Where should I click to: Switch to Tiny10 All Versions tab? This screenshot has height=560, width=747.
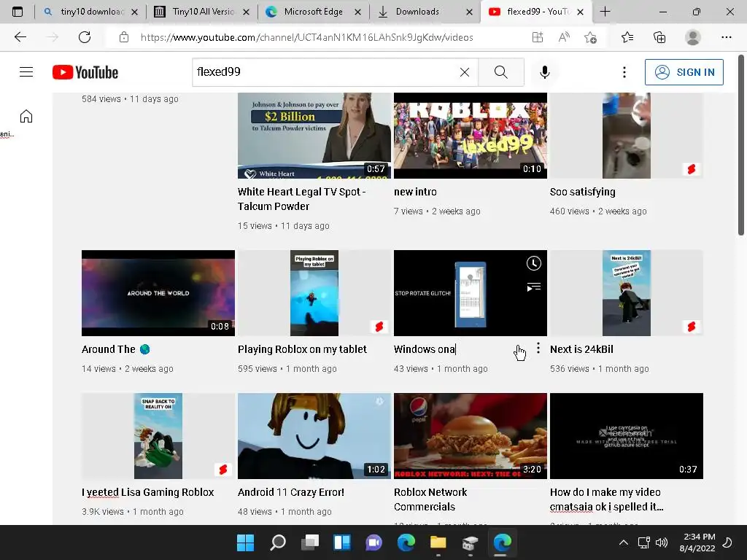(202, 12)
